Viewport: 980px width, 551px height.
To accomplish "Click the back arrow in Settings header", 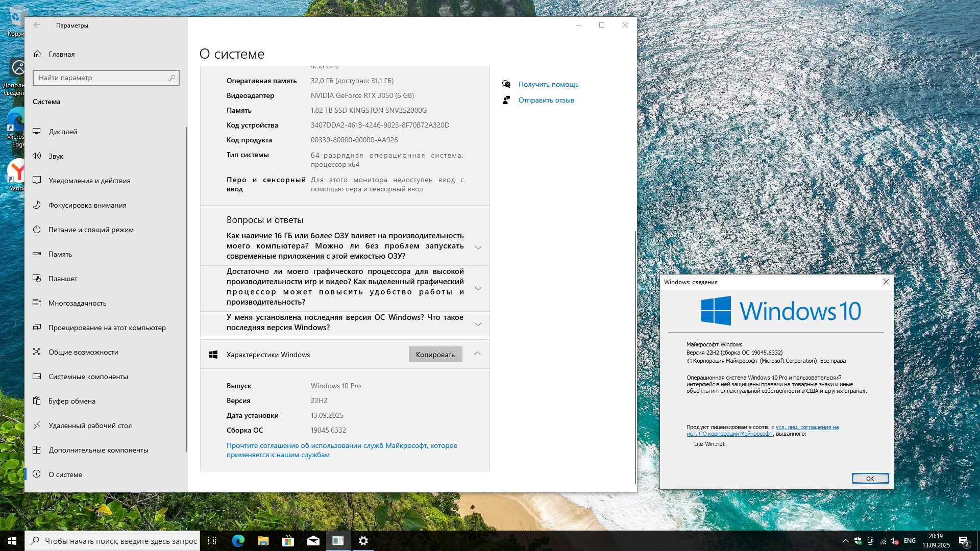I will click(x=37, y=25).
